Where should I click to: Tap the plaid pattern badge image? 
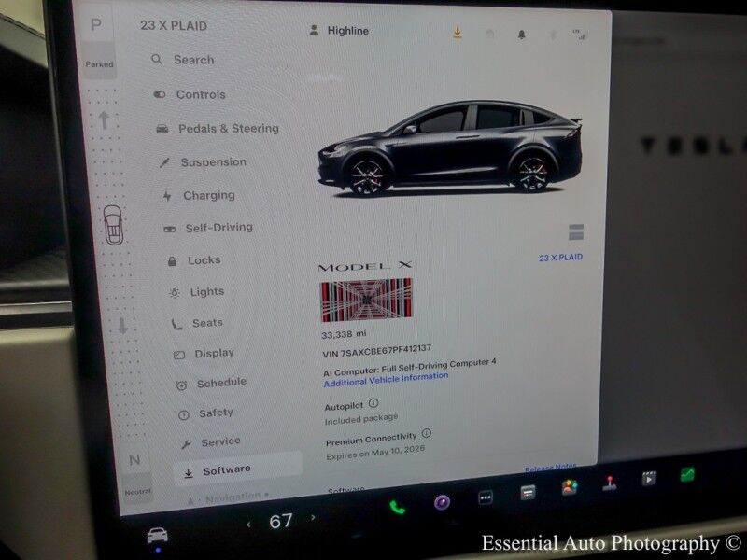(366, 300)
